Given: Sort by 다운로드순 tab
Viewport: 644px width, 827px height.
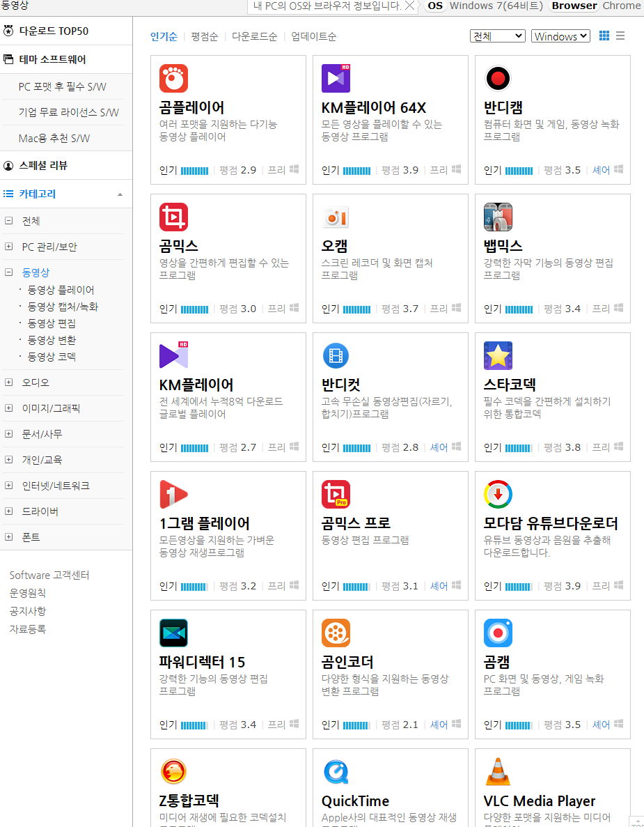Looking at the screenshot, I should pos(255,36).
